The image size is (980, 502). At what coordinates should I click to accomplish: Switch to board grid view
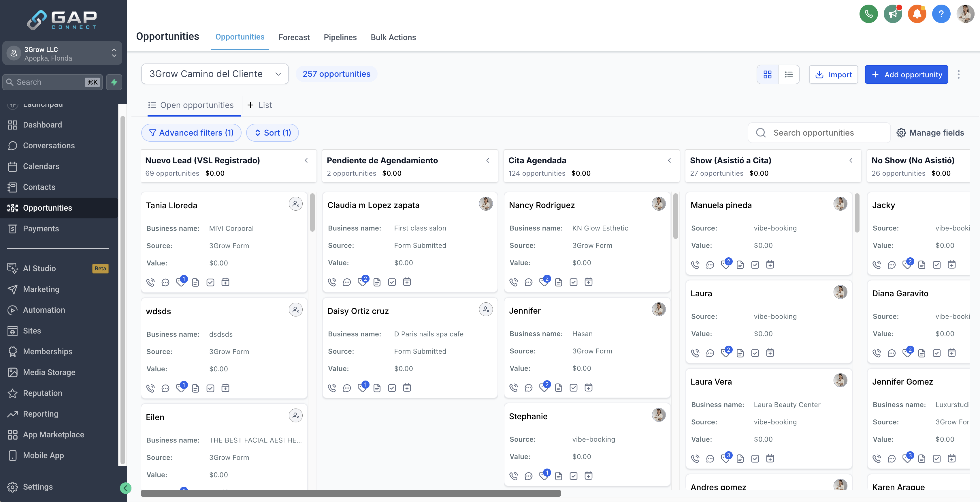(768, 74)
